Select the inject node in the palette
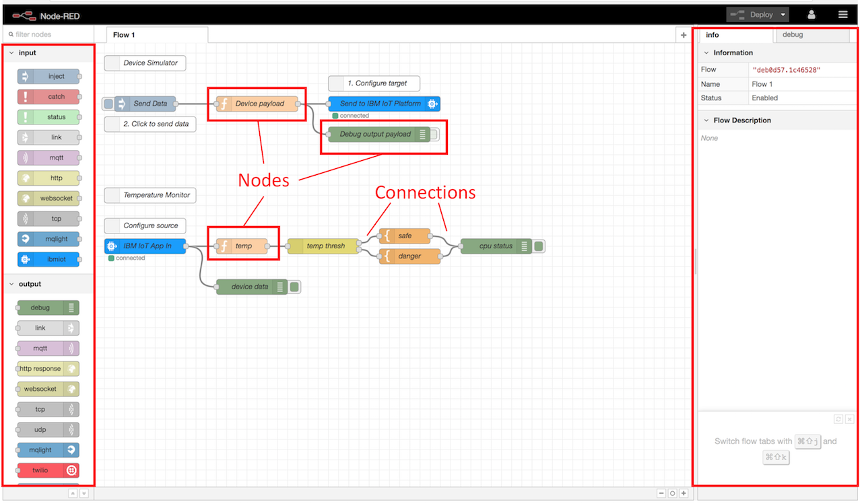The width and height of the screenshot is (862, 504). tap(48, 77)
